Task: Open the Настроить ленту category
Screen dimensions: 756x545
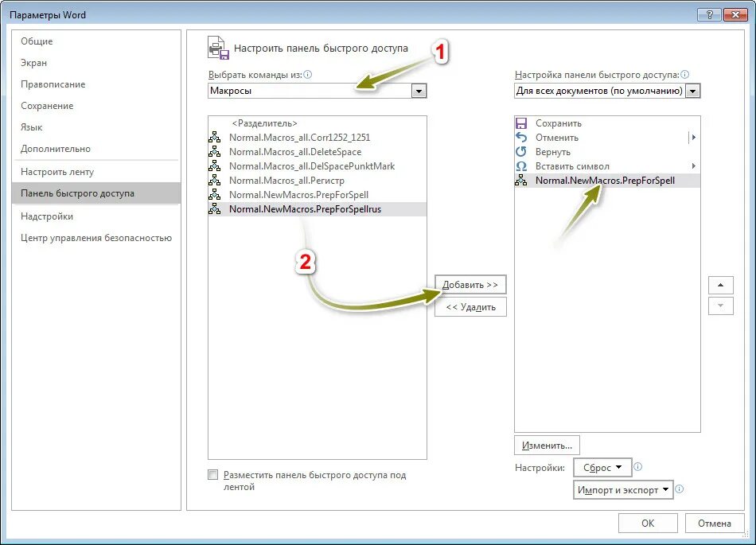Action: (96, 172)
